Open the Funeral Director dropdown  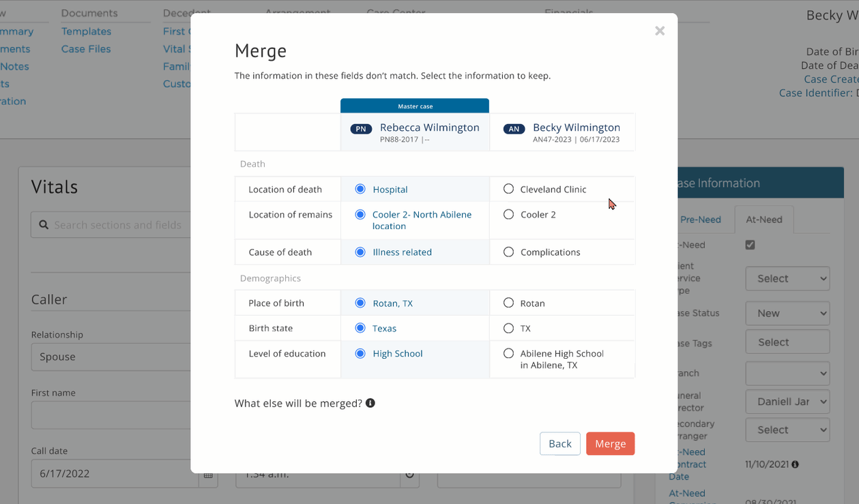787,402
